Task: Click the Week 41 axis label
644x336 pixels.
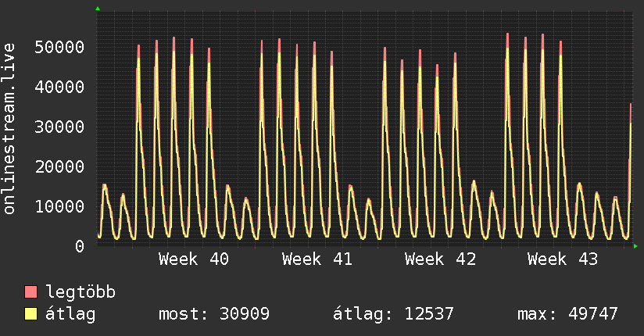Action: click(x=317, y=259)
